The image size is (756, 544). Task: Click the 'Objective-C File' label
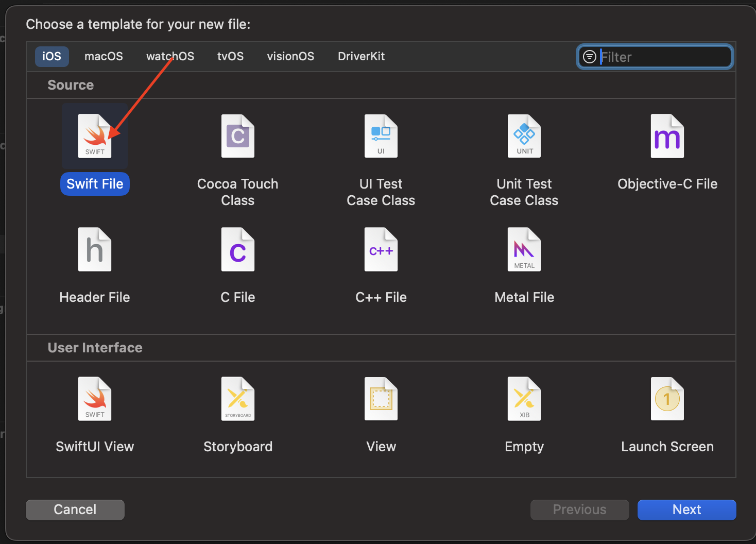click(667, 184)
